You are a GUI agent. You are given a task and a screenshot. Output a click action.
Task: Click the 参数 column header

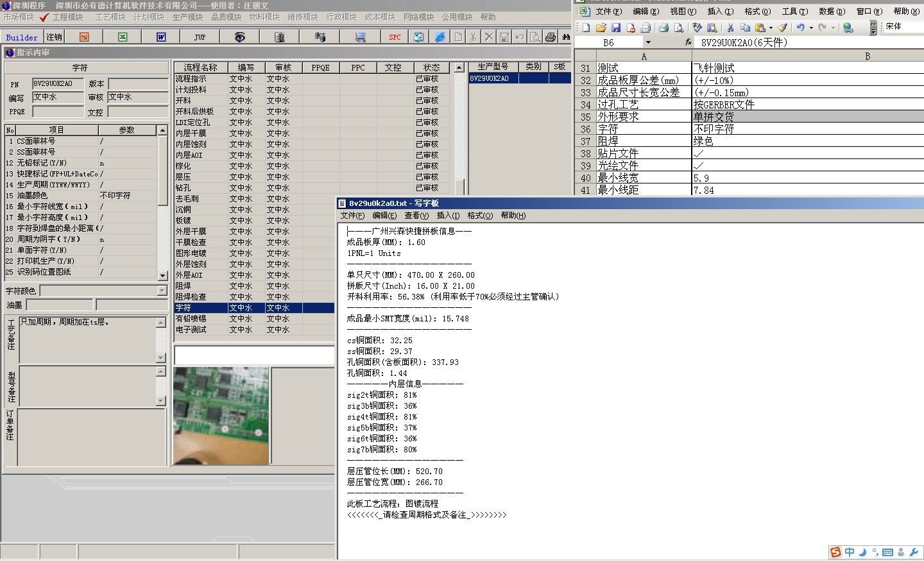127,130
